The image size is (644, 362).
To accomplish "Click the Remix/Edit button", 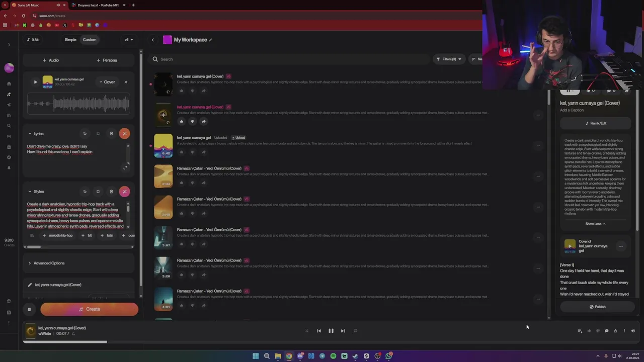I will pos(596,123).
